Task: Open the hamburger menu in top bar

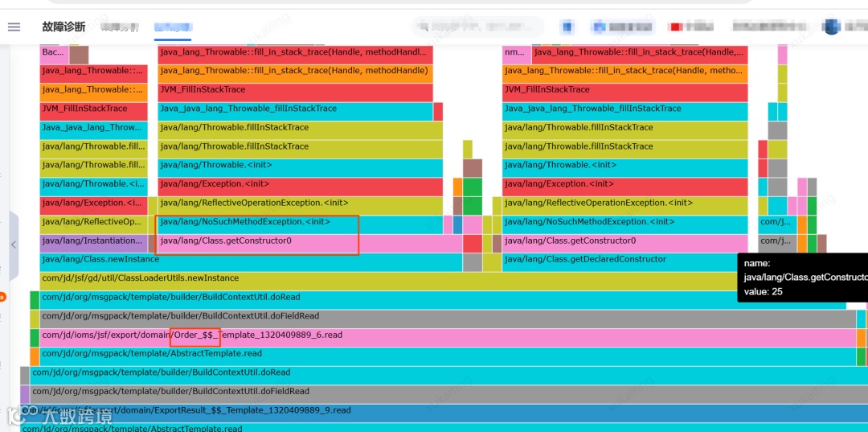Action: point(14,27)
